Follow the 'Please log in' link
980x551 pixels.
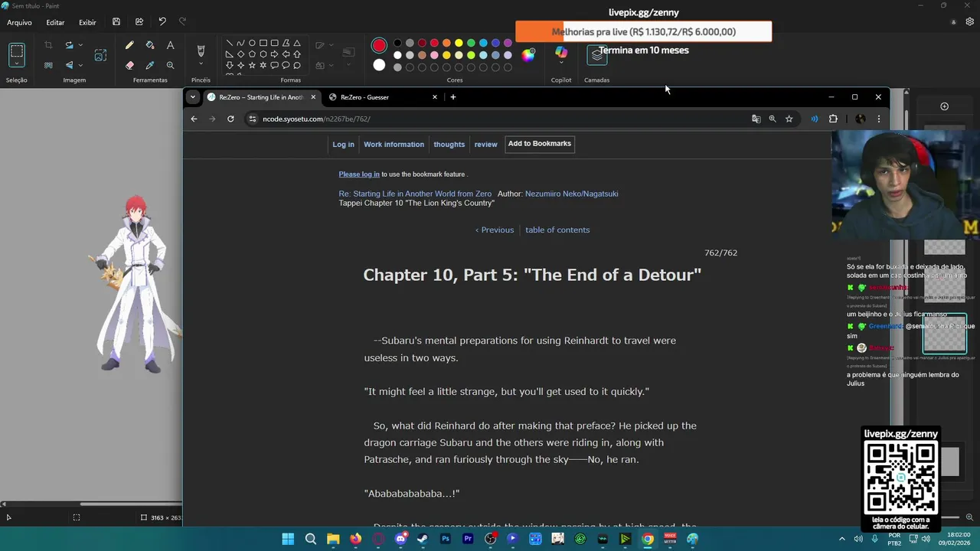coord(359,174)
